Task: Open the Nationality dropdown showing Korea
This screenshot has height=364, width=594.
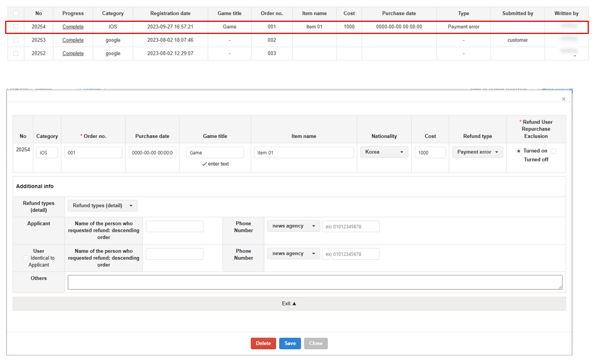Action: (x=384, y=152)
